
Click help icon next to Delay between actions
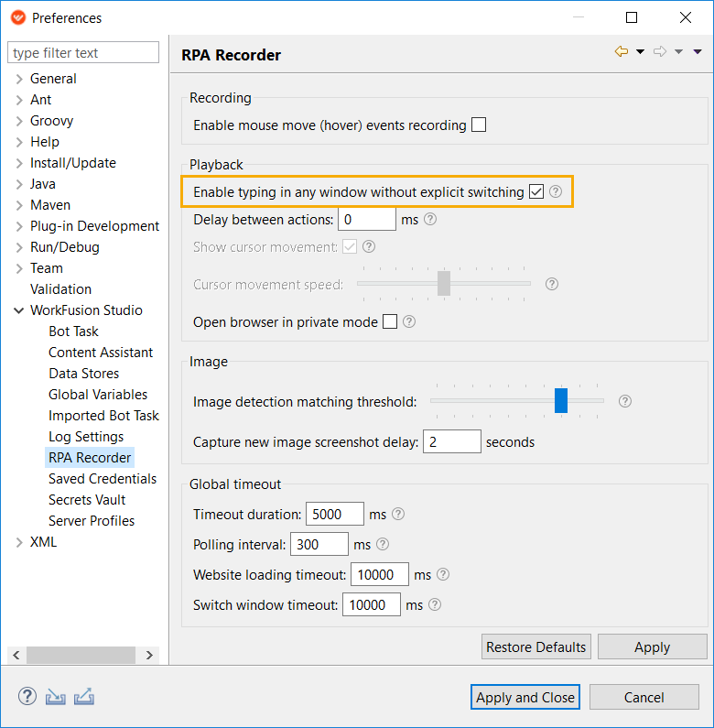430,219
